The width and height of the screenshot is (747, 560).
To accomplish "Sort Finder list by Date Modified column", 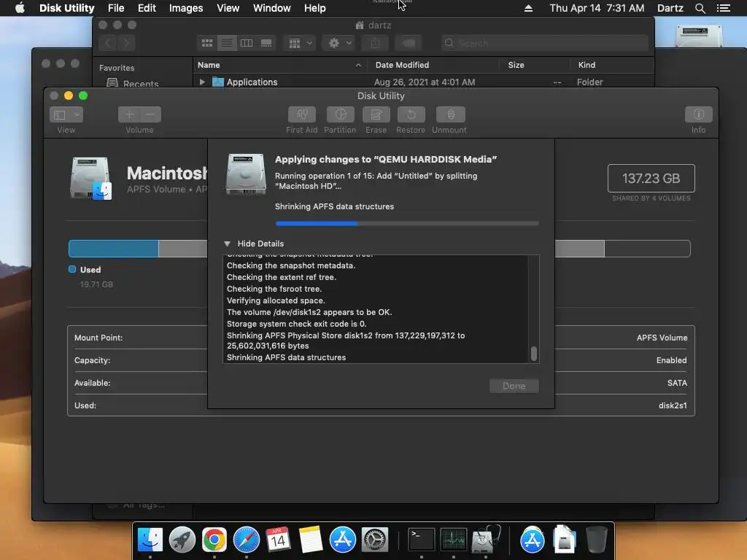I will (x=433, y=65).
